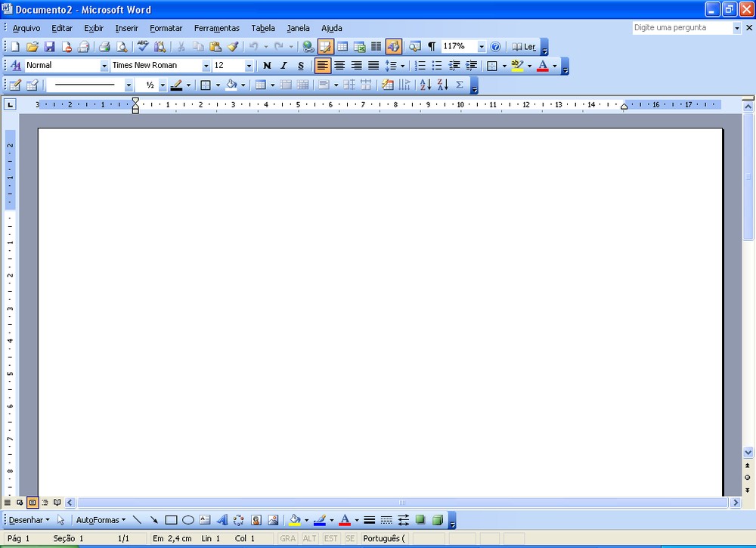Select the Oval shape tool

pos(188,520)
